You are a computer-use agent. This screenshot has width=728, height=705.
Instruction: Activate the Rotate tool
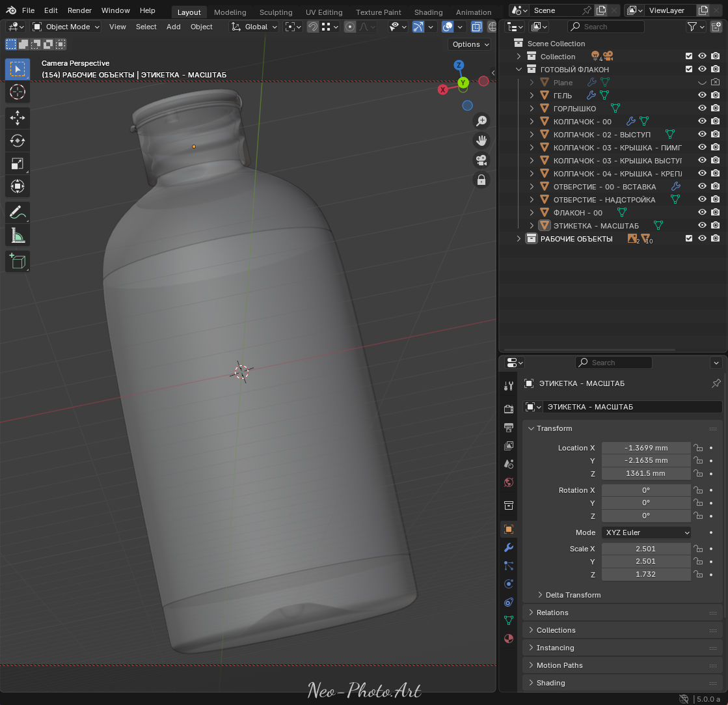tap(18, 140)
